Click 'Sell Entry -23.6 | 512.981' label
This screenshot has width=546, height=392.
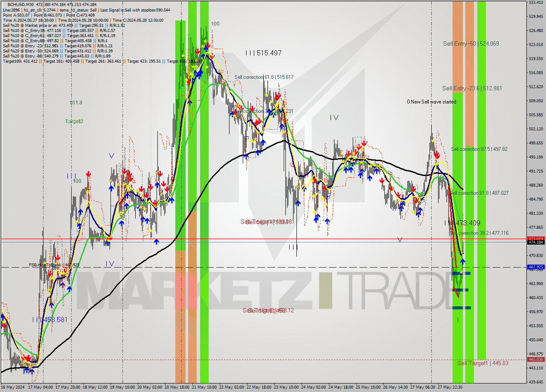tap(472, 88)
